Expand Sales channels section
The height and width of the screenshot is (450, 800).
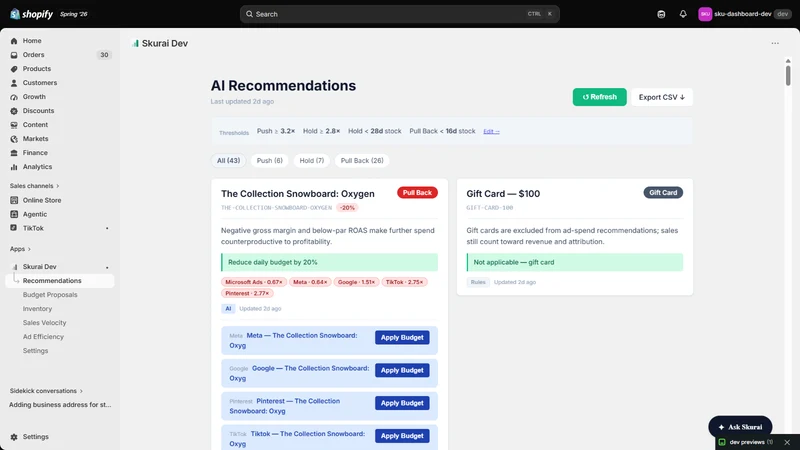34,186
